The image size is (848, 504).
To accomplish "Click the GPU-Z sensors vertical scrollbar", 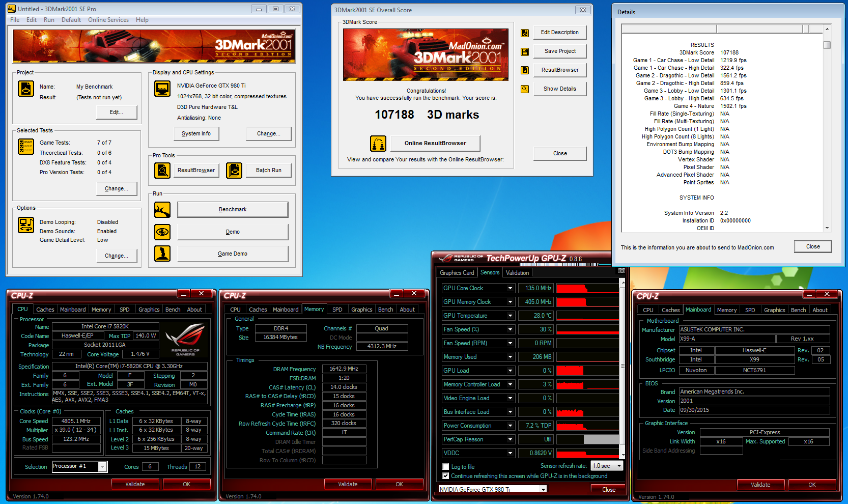I will point(622,369).
